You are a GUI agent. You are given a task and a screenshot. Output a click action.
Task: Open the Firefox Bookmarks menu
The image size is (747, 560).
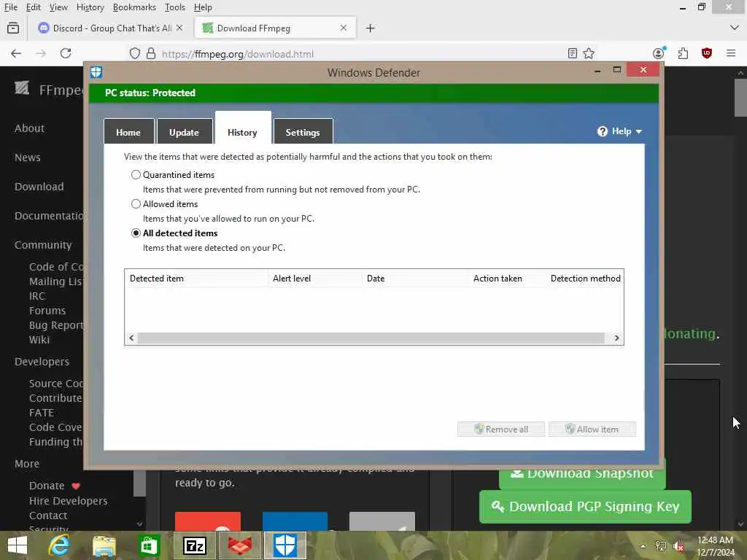click(x=134, y=7)
